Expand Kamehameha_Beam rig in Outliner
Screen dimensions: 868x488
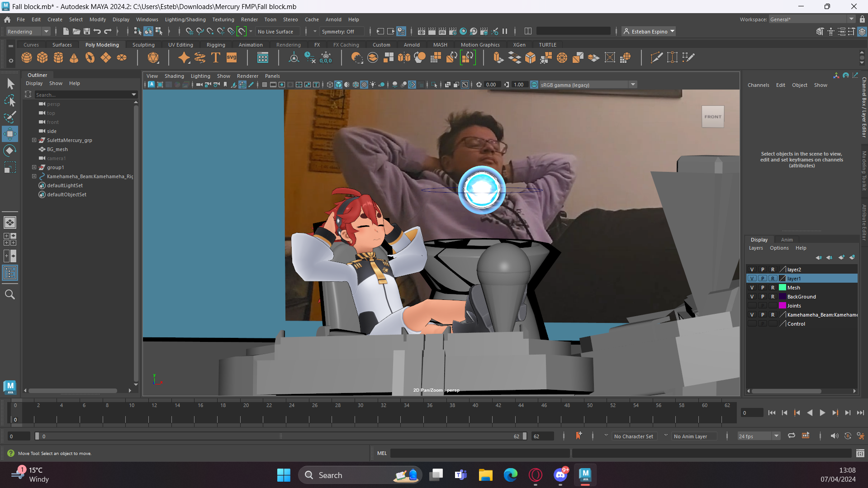(34, 176)
